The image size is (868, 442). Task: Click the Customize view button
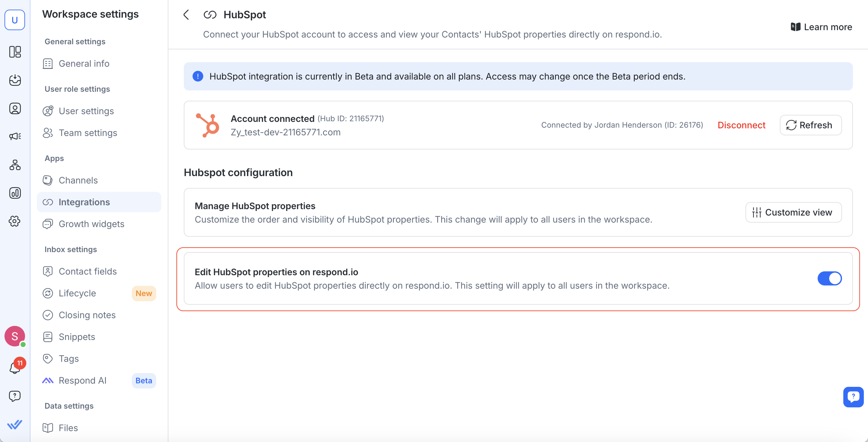point(793,212)
